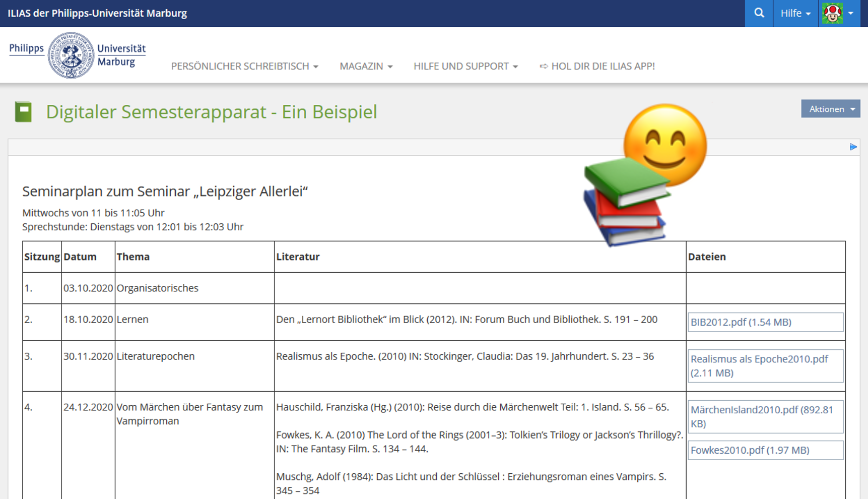Open the Hilfe dropdown
This screenshot has width=868, height=499.
pos(795,14)
